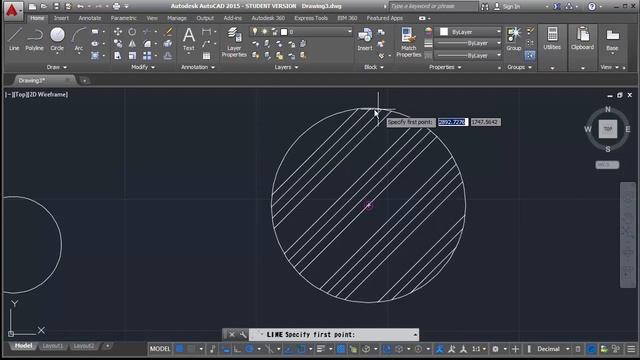
Task: Expand the Layers panel
Action: point(286,67)
